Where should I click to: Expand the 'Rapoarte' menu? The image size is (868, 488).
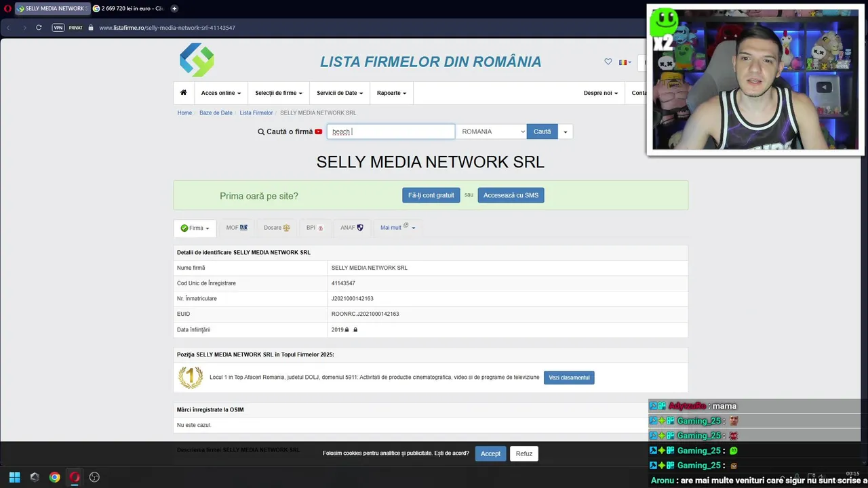[391, 93]
